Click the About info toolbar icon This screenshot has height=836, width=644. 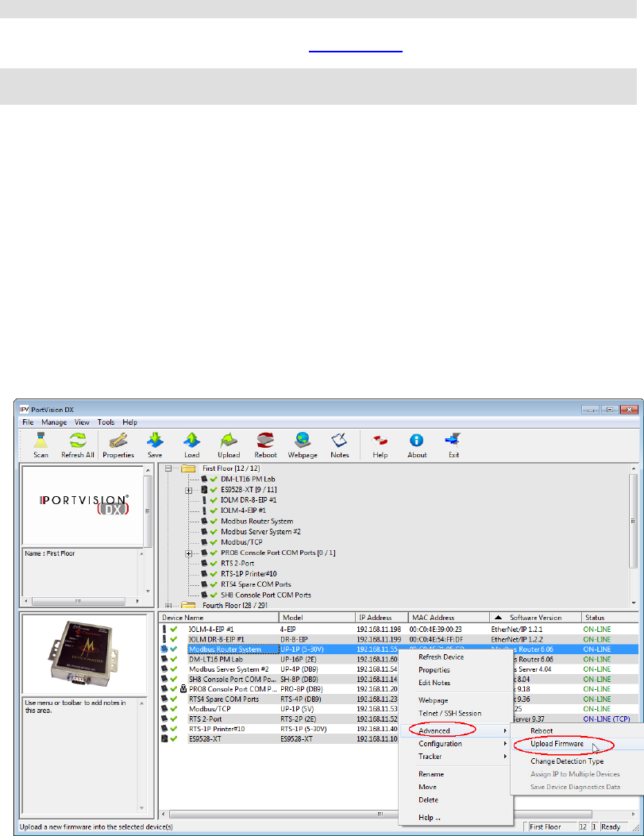point(416,441)
